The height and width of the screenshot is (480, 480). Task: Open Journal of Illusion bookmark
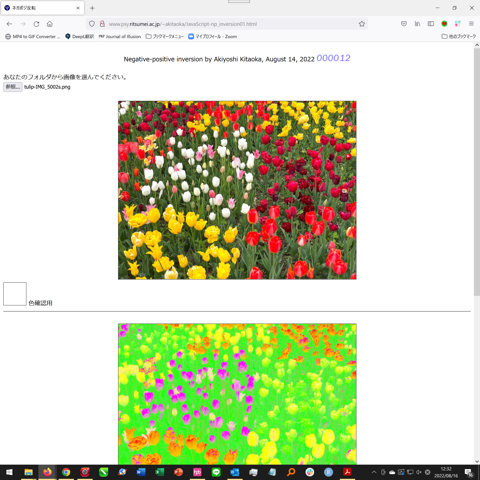coord(120,37)
